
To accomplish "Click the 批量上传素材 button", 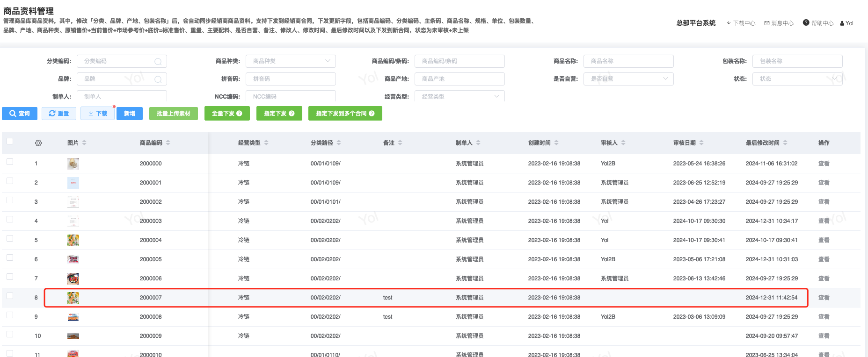I will pos(174,114).
